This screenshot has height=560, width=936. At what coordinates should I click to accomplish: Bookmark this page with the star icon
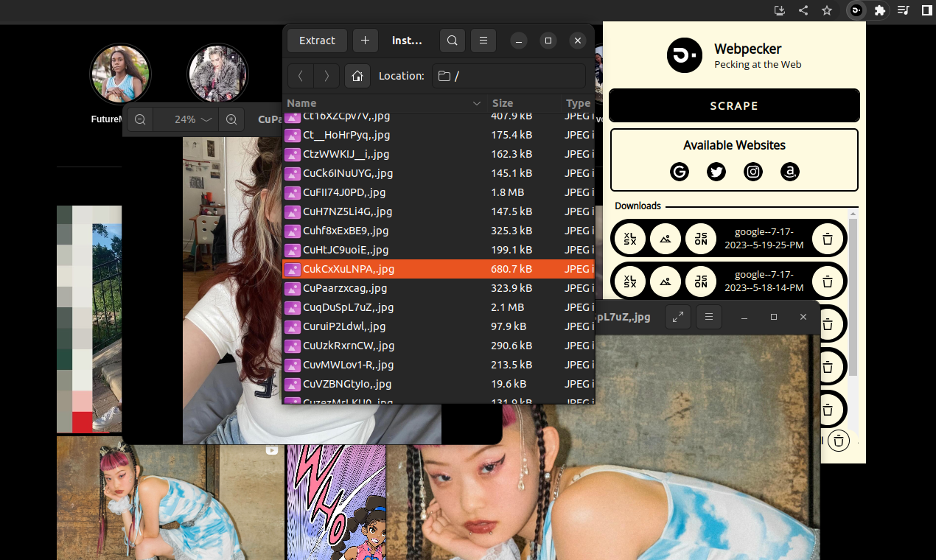point(827,10)
